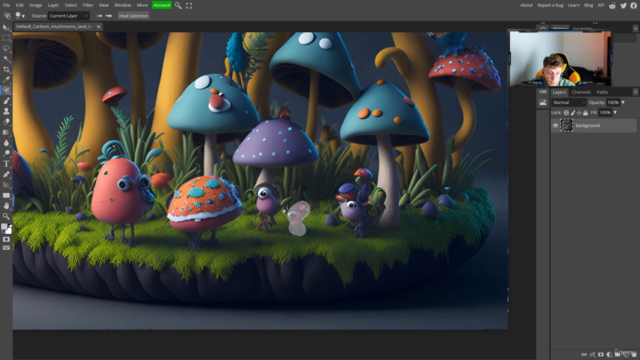Select the Rectangle Select tool

6,38
